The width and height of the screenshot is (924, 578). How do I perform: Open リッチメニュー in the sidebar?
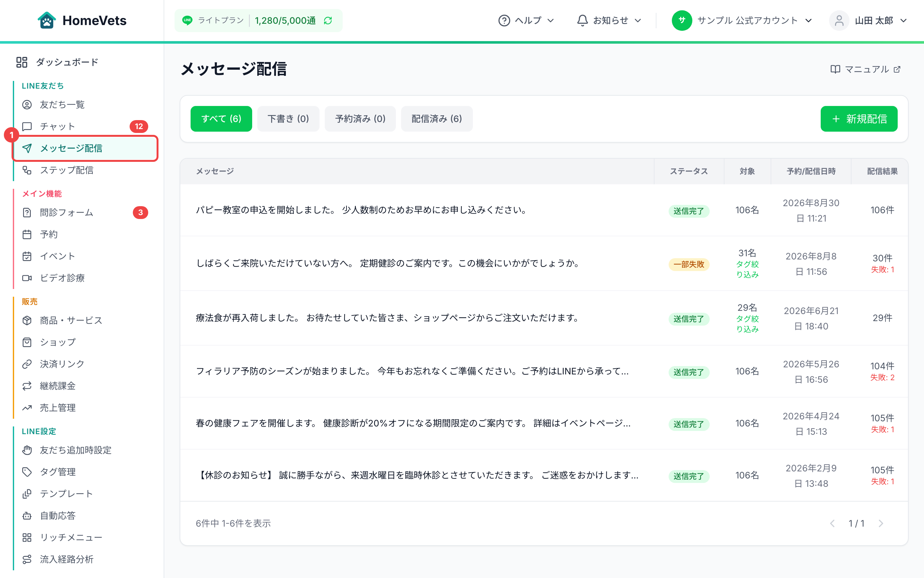62,538
